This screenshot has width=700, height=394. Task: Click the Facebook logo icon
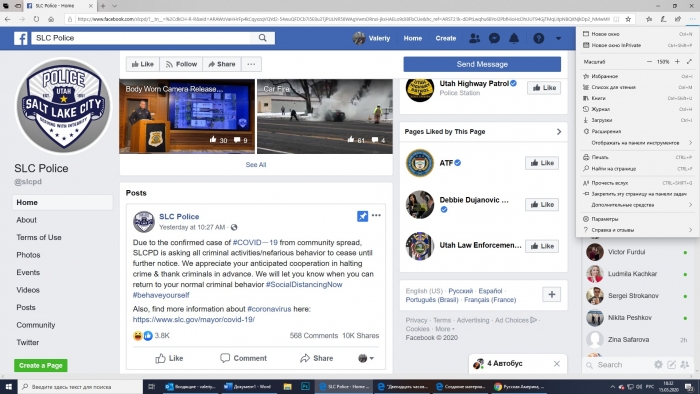point(21,38)
